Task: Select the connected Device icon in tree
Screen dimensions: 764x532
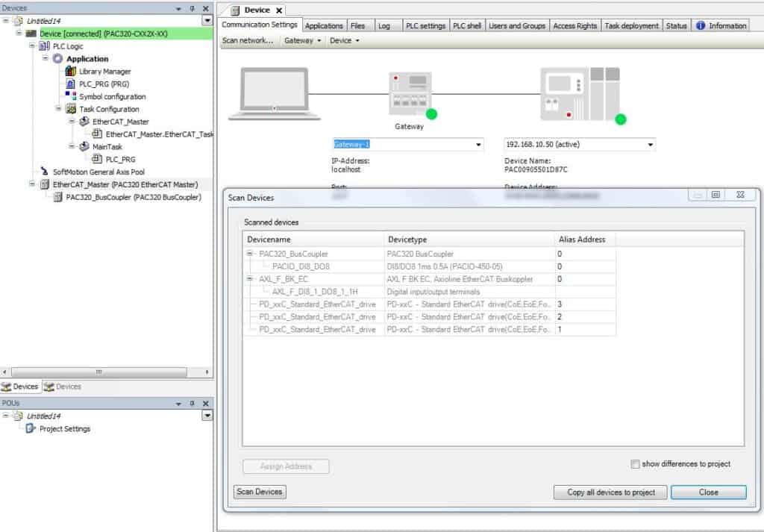Action: [x=31, y=34]
